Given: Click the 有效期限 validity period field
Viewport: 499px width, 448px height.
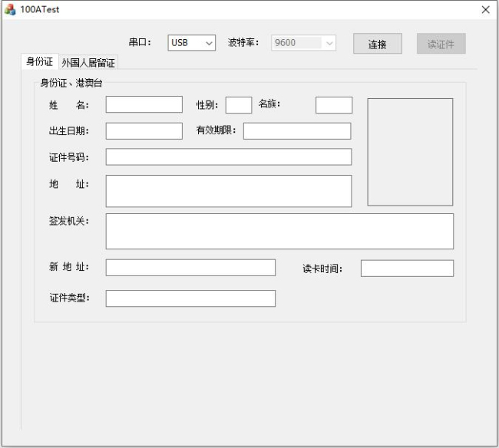Looking at the screenshot, I should [x=296, y=130].
